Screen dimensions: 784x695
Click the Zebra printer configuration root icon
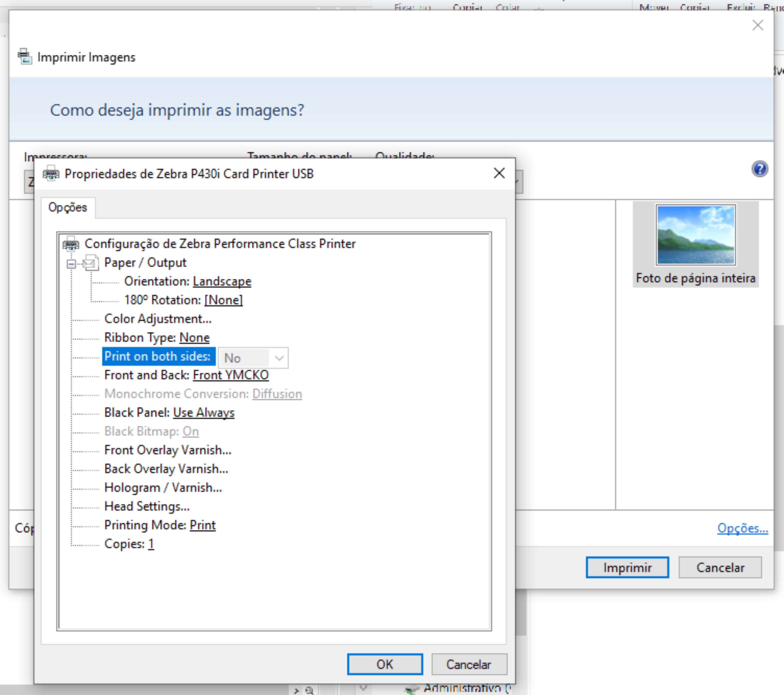tap(71, 244)
